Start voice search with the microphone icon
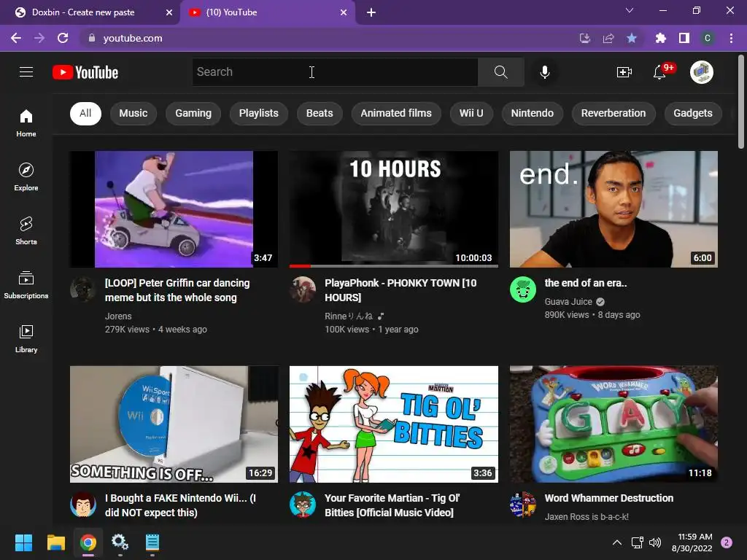This screenshot has height=560, width=747. (x=544, y=72)
